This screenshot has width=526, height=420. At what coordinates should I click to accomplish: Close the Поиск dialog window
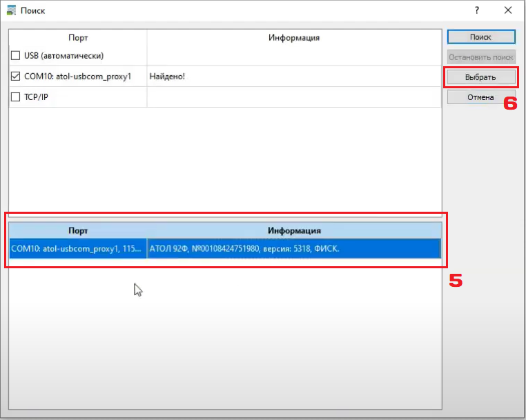pos(508,10)
